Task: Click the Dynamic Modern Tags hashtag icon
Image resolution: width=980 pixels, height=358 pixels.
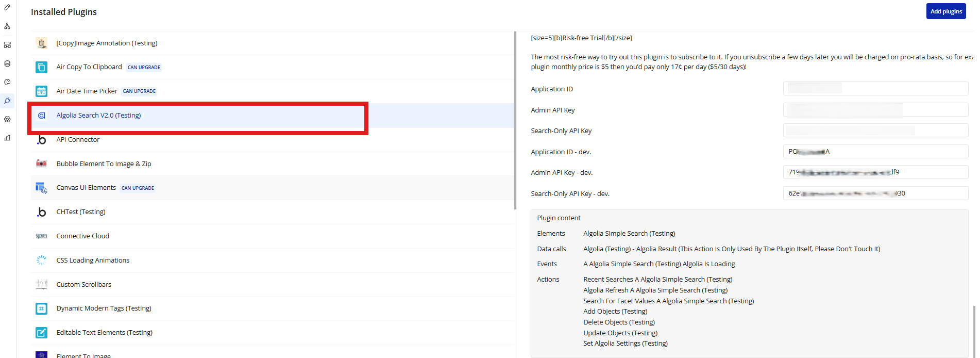Action: pyautogui.click(x=42, y=308)
